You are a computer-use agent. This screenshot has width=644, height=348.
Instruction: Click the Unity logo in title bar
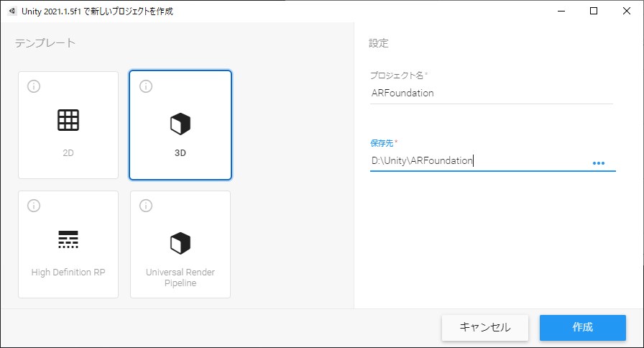point(12,11)
